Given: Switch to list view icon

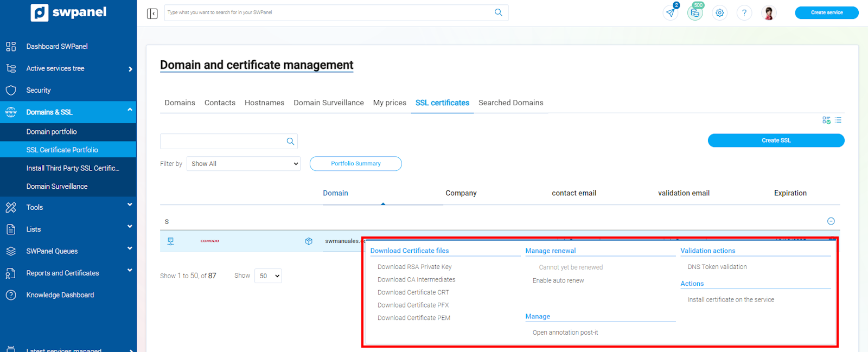Looking at the screenshot, I should click(838, 120).
